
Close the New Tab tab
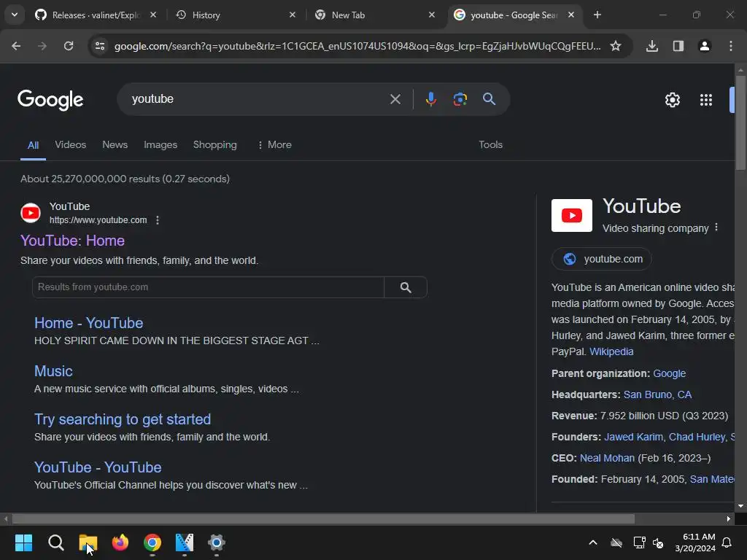(x=432, y=15)
